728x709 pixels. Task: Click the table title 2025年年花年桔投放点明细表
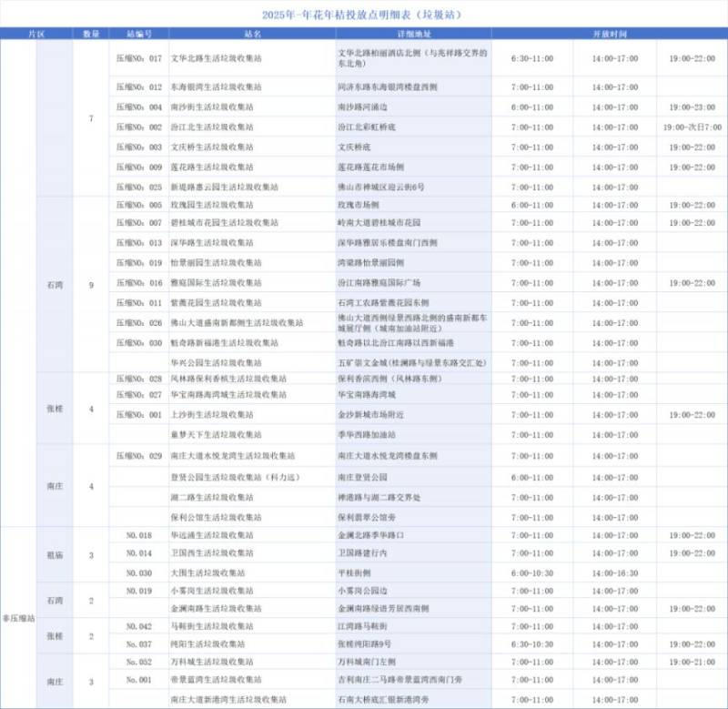[x=362, y=15]
